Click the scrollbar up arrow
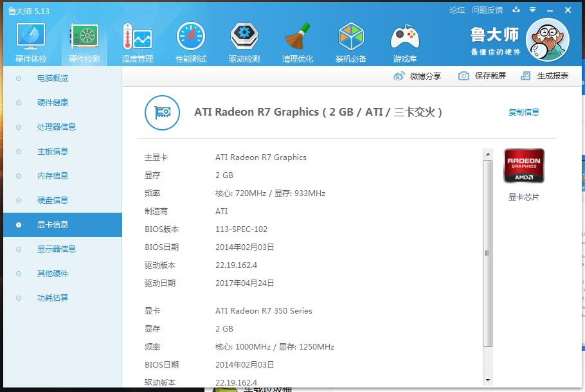The height and width of the screenshot is (392, 585). [488, 154]
